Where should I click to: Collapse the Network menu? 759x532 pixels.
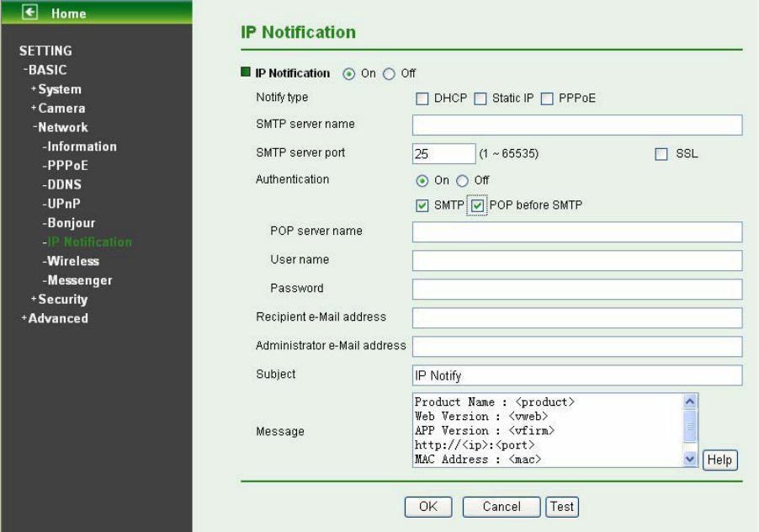(61, 127)
